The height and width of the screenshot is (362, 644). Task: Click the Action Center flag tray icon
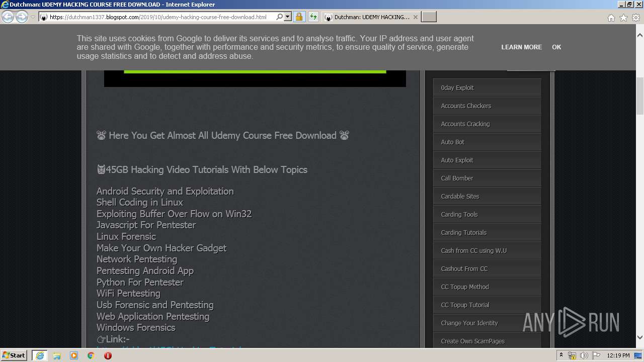[596, 355]
